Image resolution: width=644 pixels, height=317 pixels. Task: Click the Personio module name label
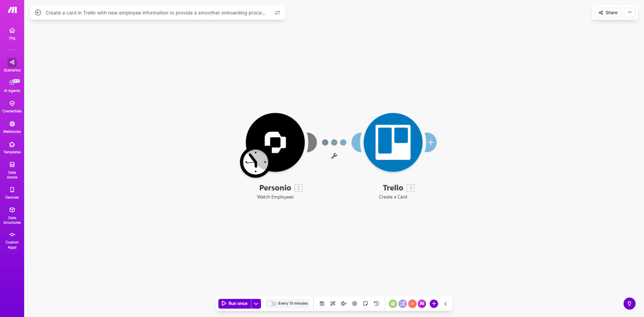click(x=275, y=188)
